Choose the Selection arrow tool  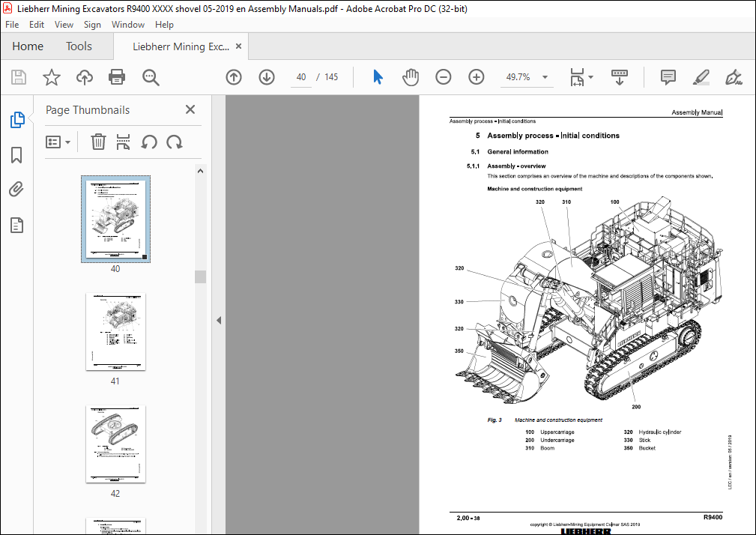point(378,77)
